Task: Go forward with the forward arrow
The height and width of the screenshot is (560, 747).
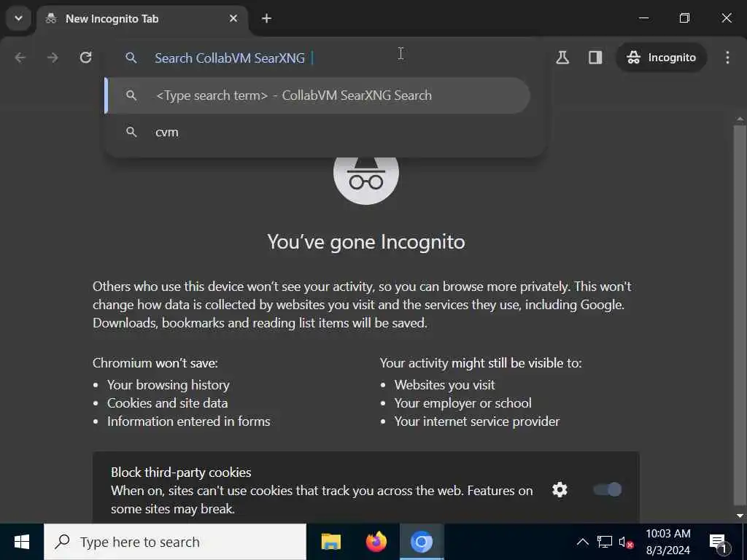Action: 53,58
